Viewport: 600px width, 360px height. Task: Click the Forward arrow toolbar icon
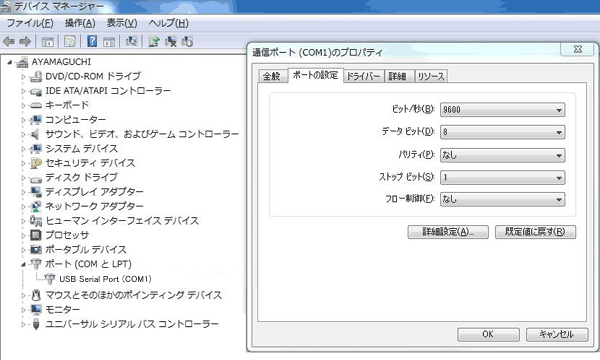(25, 41)
